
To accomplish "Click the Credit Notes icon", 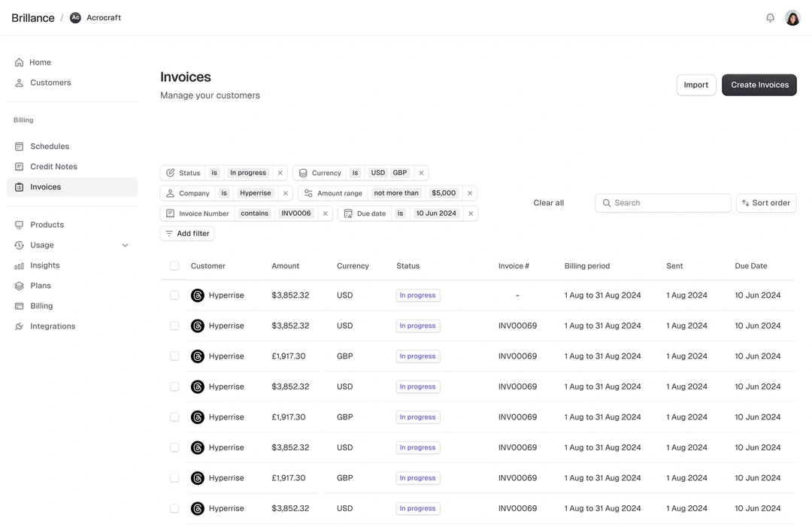I will pyautogui.click(x=19, y=167).
